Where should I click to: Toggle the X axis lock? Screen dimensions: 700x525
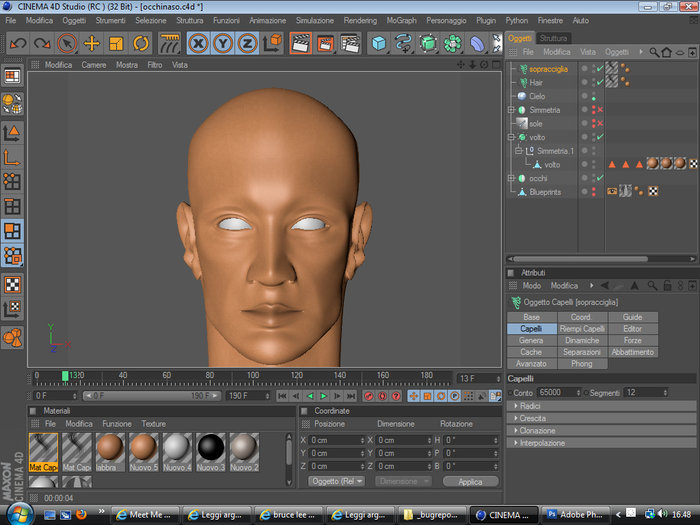pyautogui.click(x=198, y=43)
